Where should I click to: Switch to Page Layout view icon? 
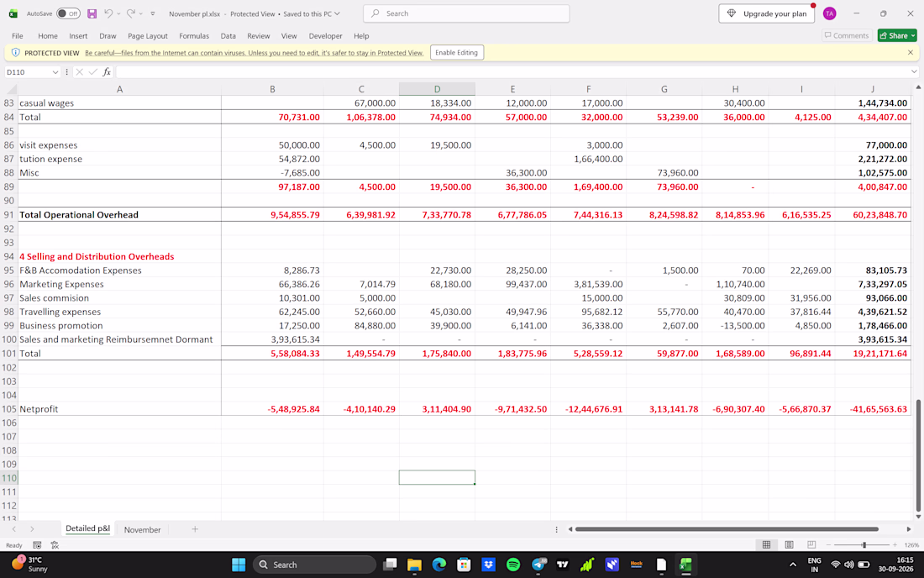[x=789, y=545]
